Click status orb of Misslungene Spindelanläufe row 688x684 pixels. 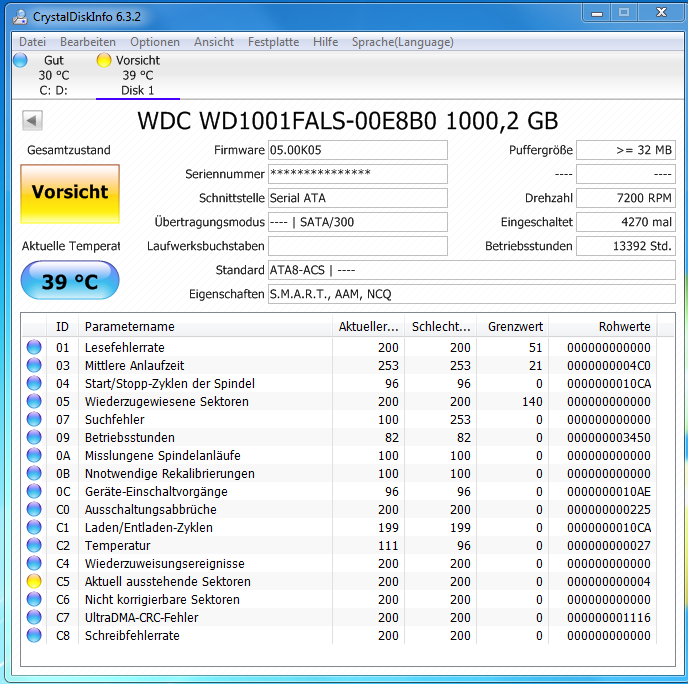[34, 455]
